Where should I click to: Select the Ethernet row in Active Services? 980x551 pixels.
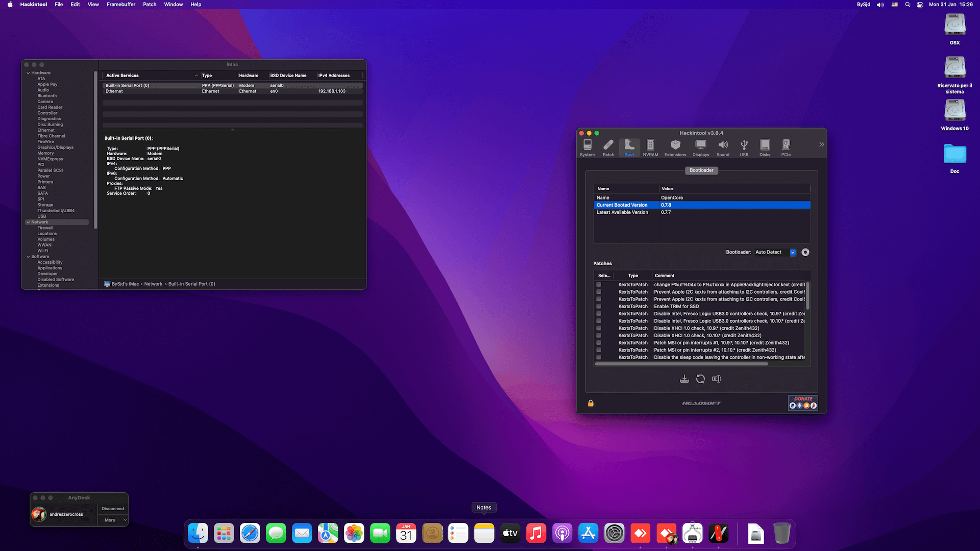(233, 91)
